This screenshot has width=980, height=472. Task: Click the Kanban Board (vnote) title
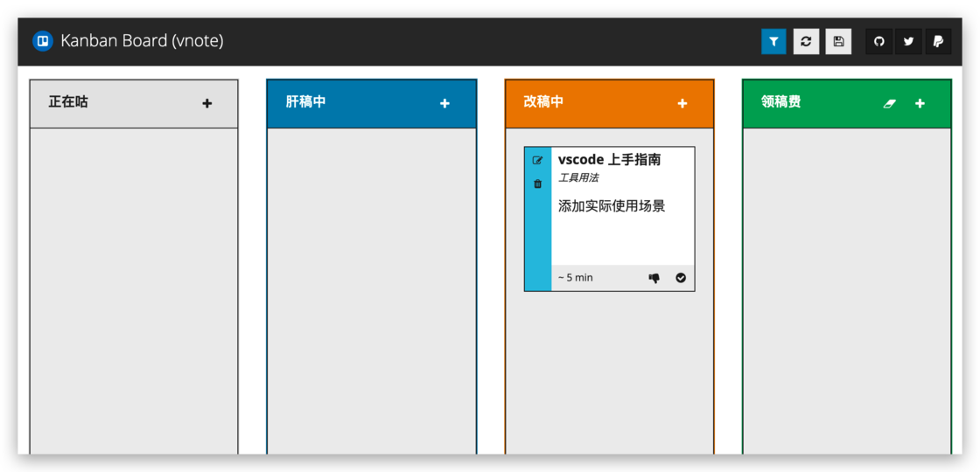(x=142, y=41)
